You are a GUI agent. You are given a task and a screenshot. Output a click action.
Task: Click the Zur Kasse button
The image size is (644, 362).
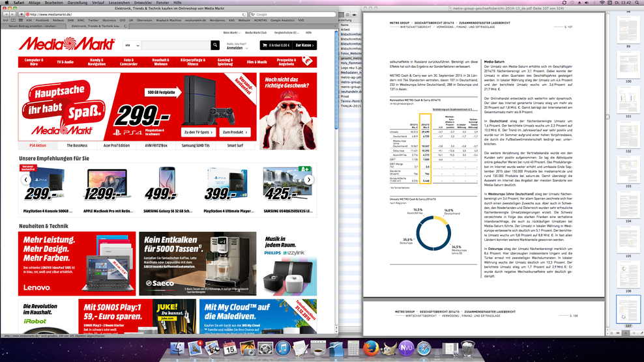pyautogui.click(x=305, y=45)
